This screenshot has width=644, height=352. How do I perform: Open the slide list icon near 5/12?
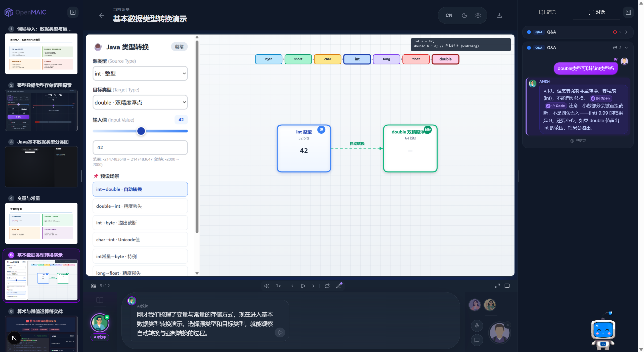[94, 286]
